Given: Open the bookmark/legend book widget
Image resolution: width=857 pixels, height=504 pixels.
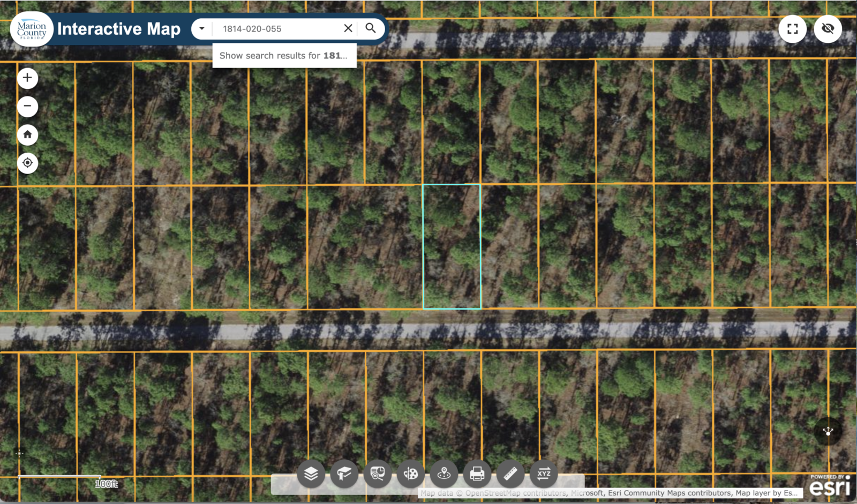Looking at the screenshot, I should (x=344, y=474).
